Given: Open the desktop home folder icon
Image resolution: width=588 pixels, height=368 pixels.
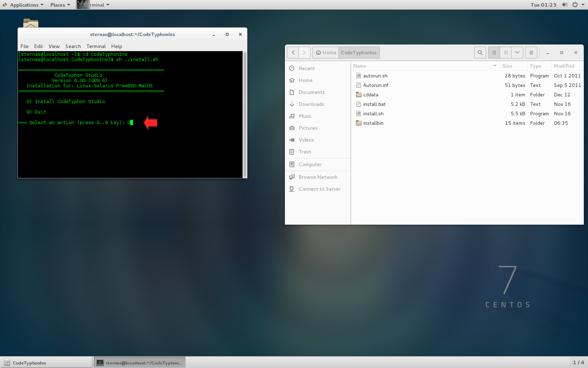Looking at the screenshot, I should [31, 23].
